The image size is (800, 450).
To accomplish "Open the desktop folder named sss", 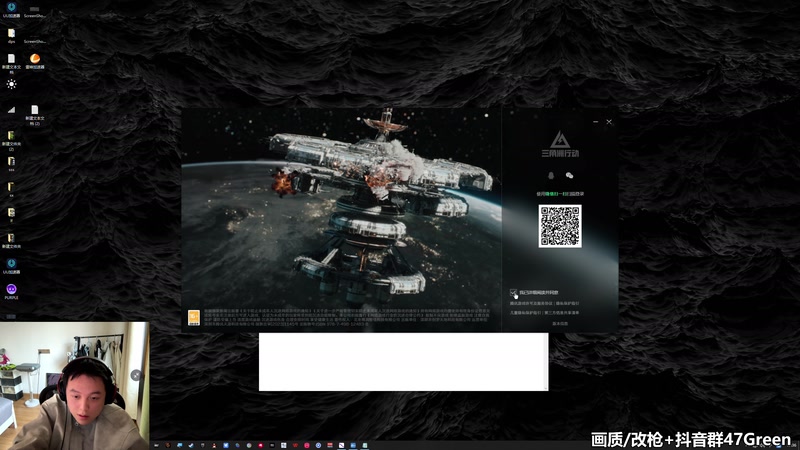I will [x=11, y=163].
